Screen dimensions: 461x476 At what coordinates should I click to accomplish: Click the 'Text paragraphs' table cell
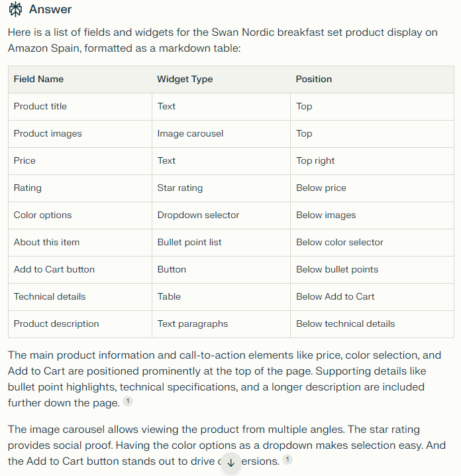pos(192,324)
